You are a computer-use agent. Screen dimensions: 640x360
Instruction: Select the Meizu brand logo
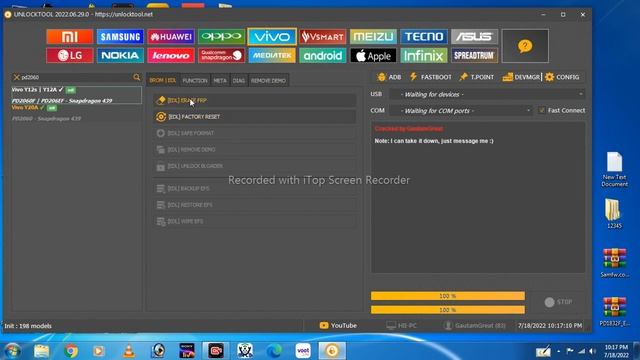(373, 37)
